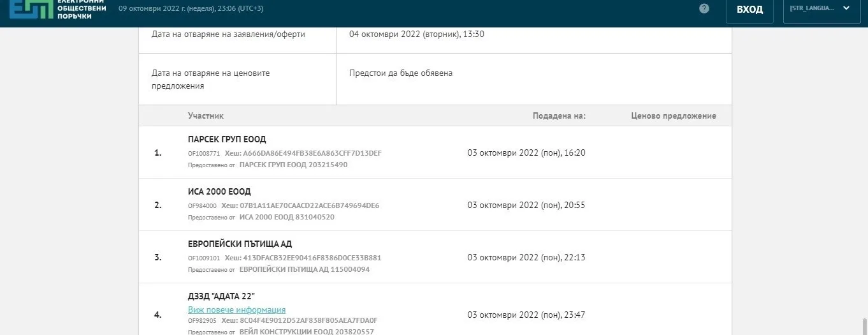Select participant name ЕВРОПЕЙСКИ ПЪТИЩА АД

[x=240, y=244]
